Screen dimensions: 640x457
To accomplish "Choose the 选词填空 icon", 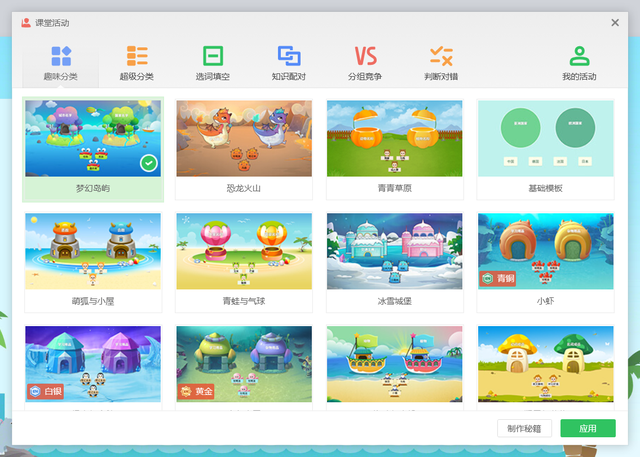I will click(213, 56).
